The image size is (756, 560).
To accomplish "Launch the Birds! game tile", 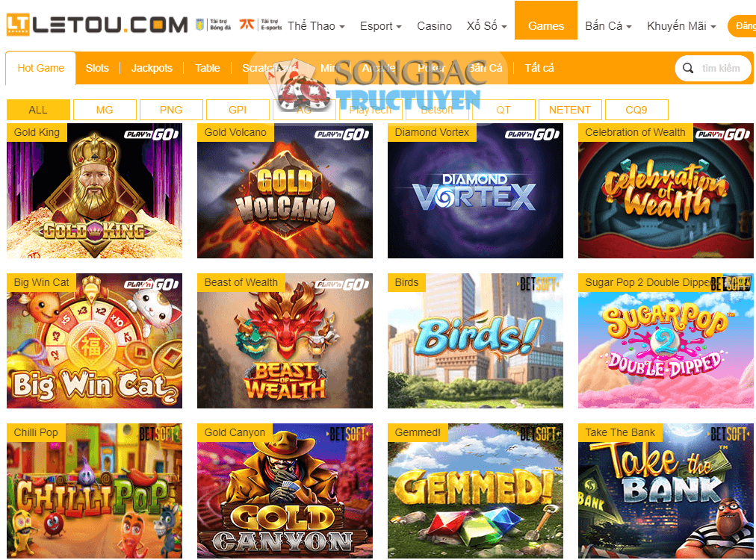I will click(x=475, y=340).
